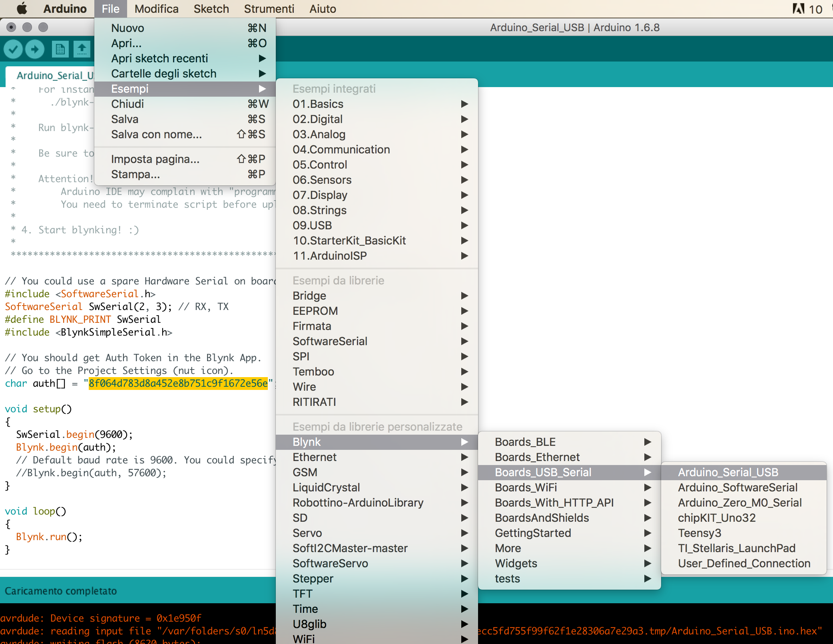Open the RITIRATI examples entry

(x=377, y=402)
